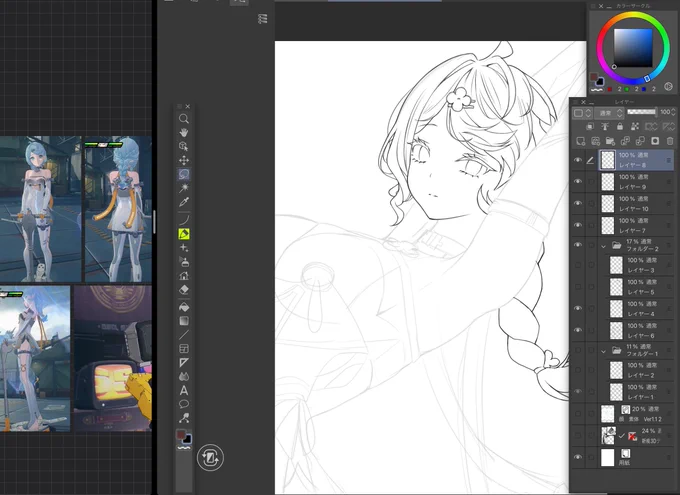Select the Correct line tool
Image resolution: width=680 pixels, height=495 pixels.
pos(184,418)
